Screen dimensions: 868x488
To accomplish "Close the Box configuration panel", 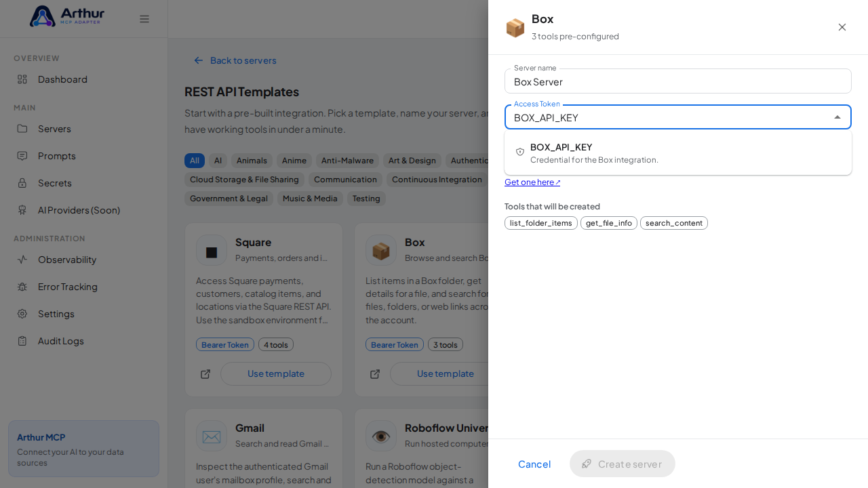I will [x=842, y=27].
